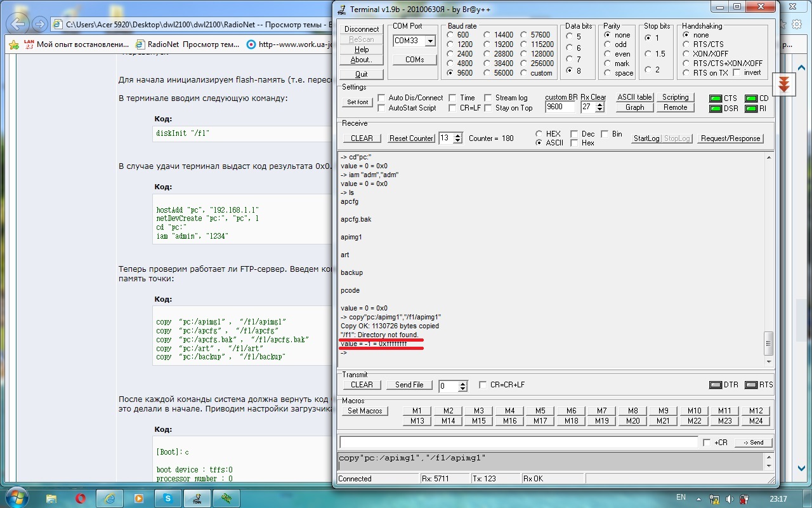The height and width of the screenshot is (508, 812).
Task: Click the Send File button
Action: tap(409, 385)
